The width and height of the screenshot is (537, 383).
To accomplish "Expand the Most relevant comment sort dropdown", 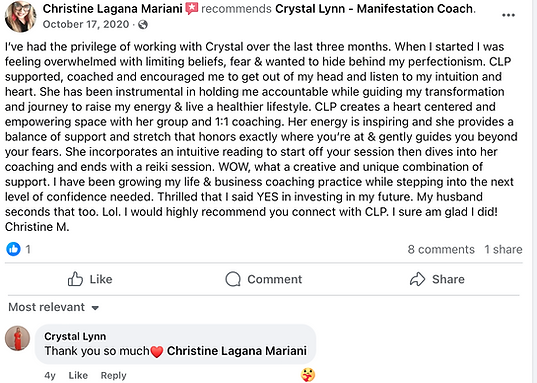I will pyautogui.click(x=54, y=307).
